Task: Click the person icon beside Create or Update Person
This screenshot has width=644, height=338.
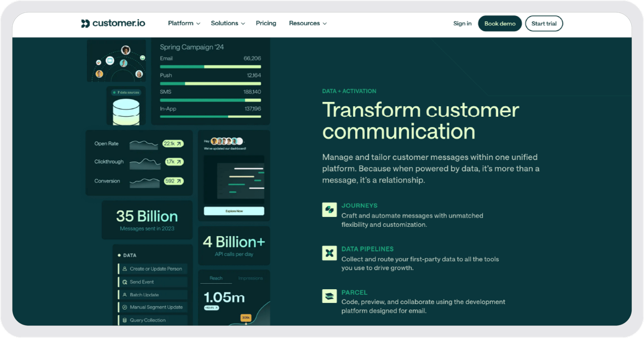Action: point(125,269)
